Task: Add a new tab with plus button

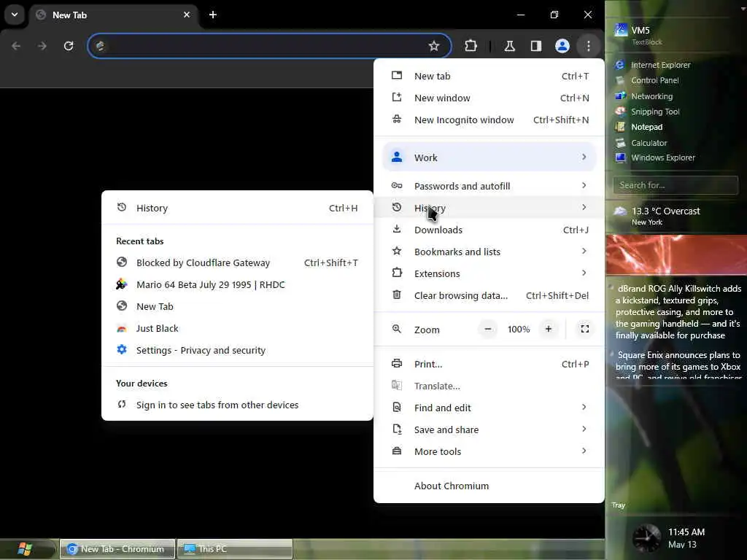Action: point(213,15)
